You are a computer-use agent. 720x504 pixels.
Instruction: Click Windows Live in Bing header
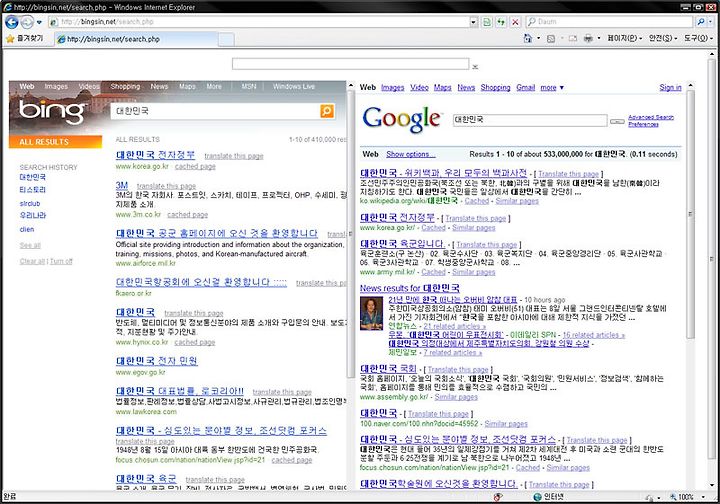coord(294,86)
